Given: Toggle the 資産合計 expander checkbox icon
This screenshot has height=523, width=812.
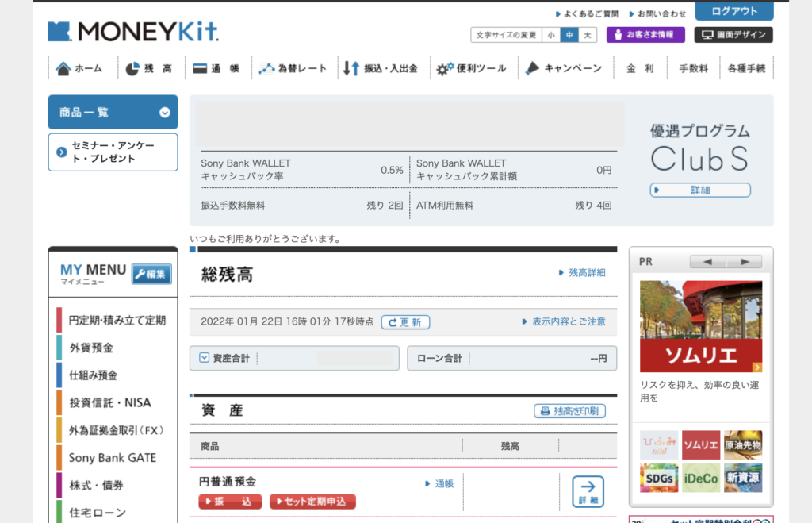Looking at the screenshot, I should coord(204,358).
